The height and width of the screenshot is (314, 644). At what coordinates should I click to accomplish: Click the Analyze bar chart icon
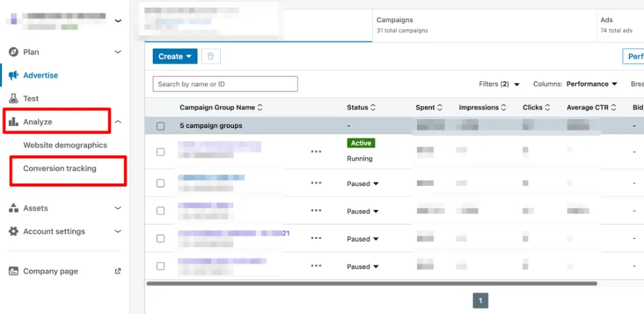13,123
